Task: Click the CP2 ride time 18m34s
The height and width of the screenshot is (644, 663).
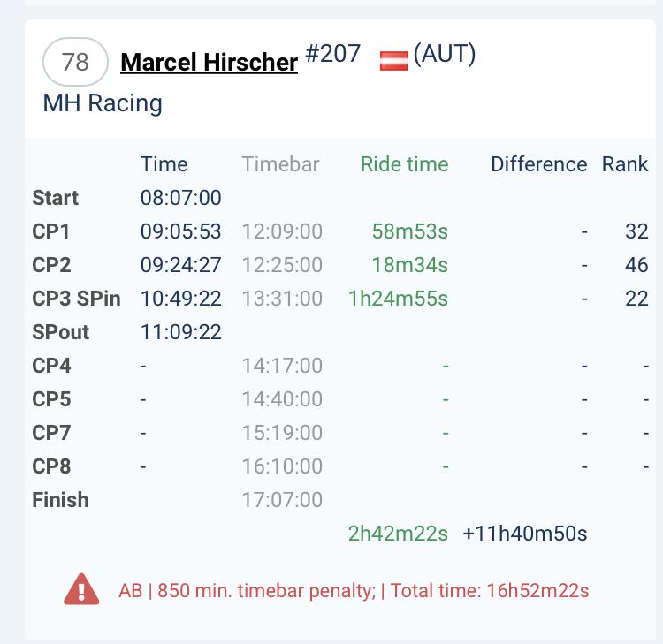Action: 409,265
